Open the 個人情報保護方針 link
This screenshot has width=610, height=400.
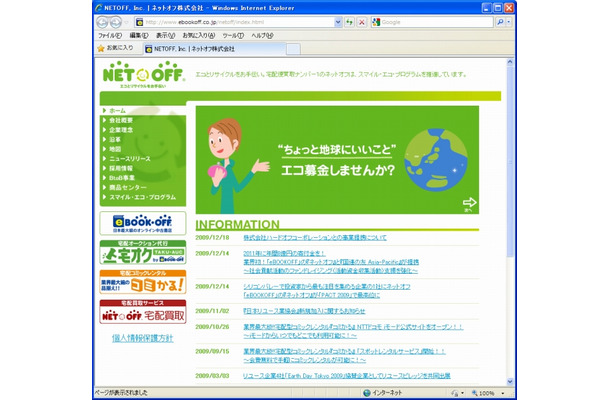(x=143, y=338)
